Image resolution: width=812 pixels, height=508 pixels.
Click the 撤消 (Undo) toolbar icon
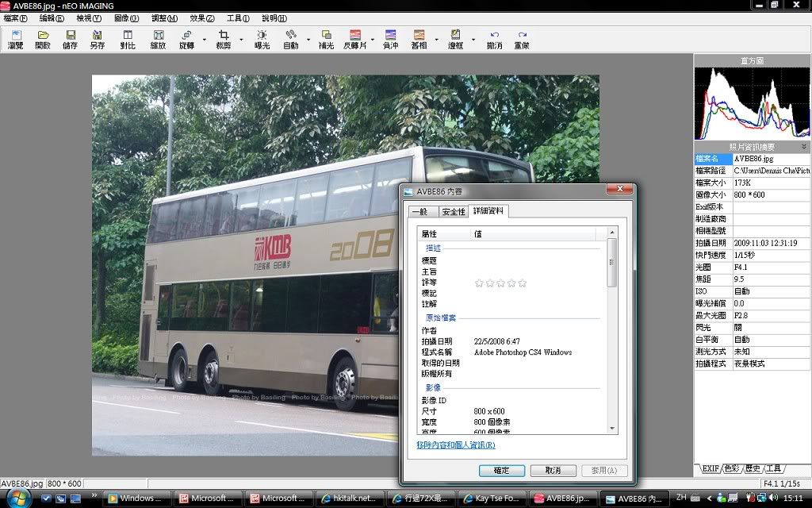(495, 40)
